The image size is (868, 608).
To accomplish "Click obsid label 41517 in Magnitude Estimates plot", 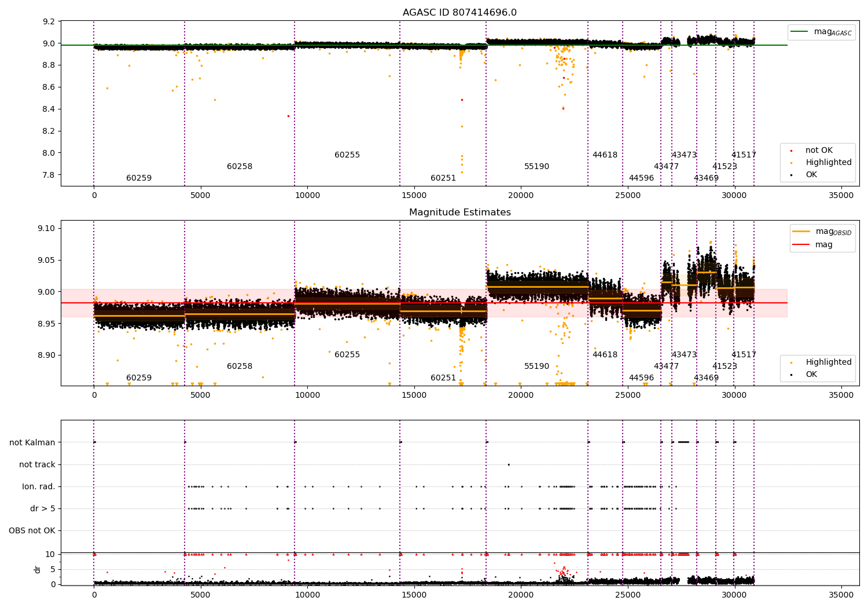I will (744, 355).
